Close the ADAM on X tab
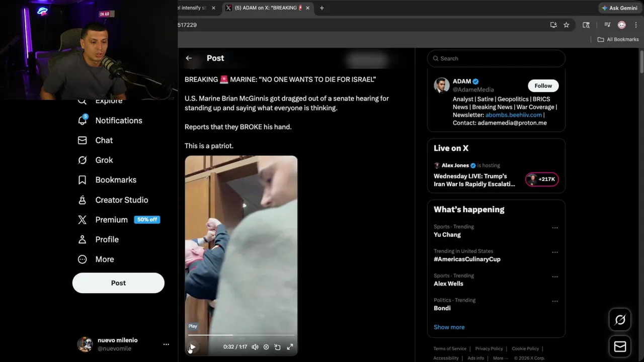Image resolution: width=644 pixels, height=362 pixels. (x=307, y=8)
